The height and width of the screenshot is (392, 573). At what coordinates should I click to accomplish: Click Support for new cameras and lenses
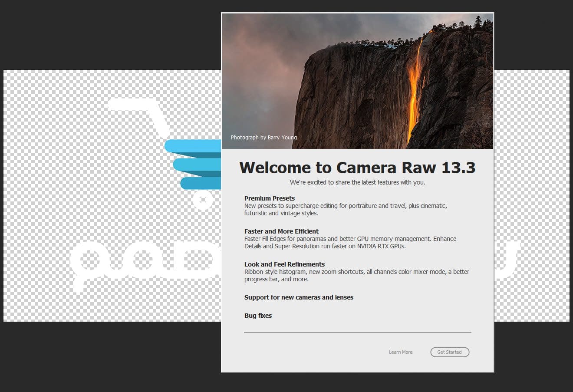click(x=299, y=297)
